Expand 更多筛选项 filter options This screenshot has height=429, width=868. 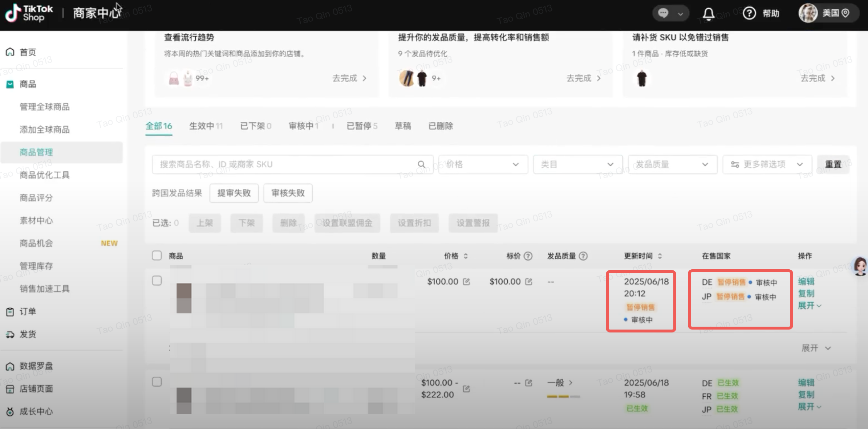coord(767,164)
